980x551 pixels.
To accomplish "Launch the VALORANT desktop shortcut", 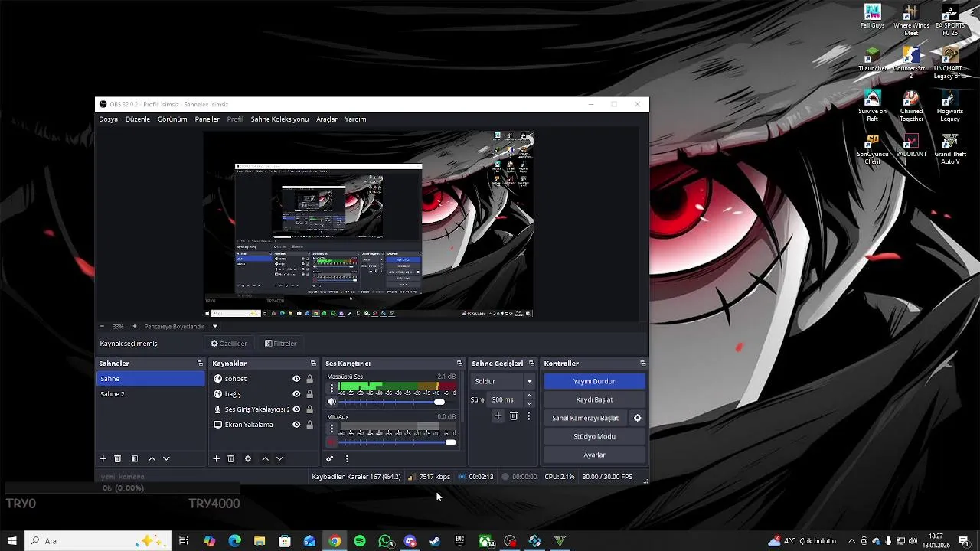I will [x=911, y=145].
